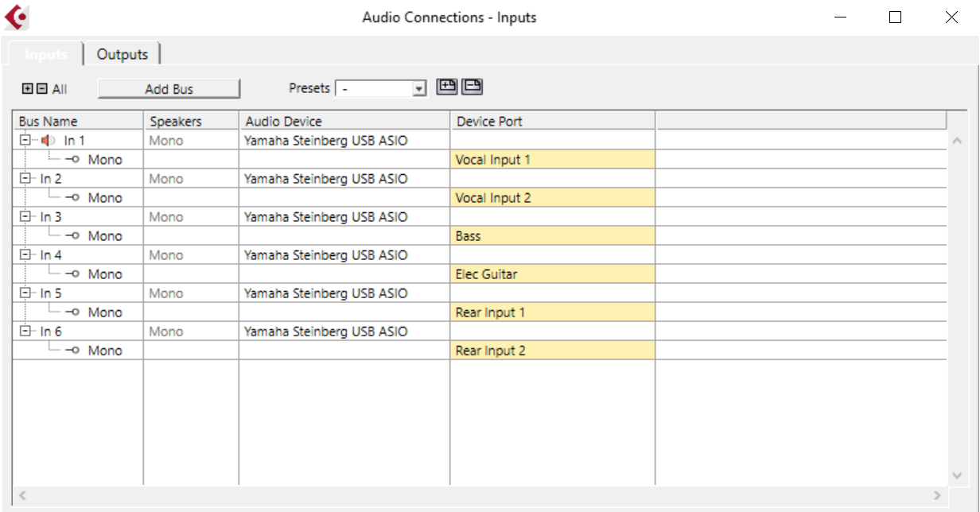Click the collapse all buses minus icon
This screenshot has width=980, height=512.
tap(42, 89)
